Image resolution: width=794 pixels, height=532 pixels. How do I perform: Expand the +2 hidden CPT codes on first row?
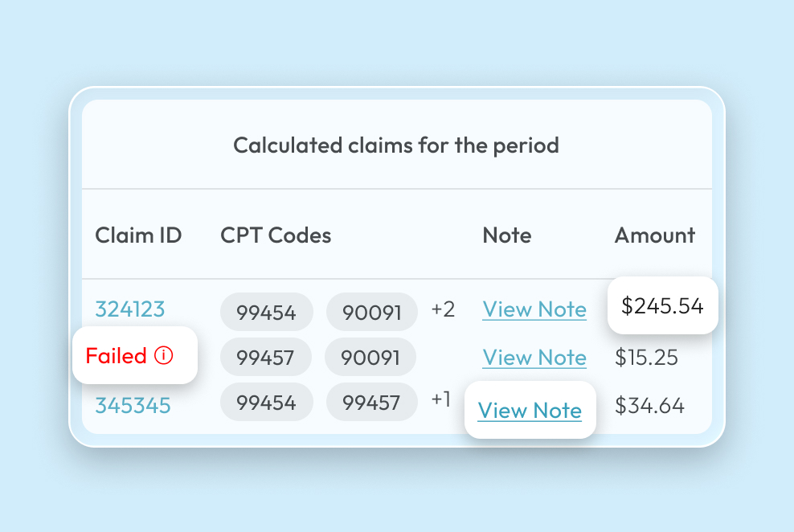point(443,308)
